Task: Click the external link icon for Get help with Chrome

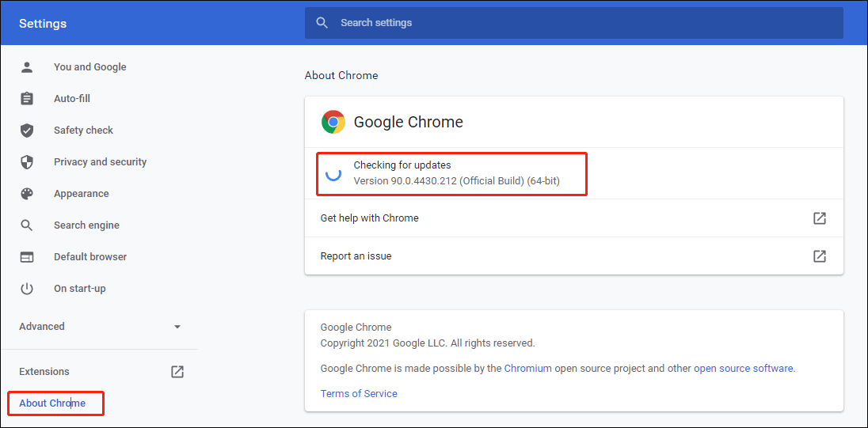Action: coord(819,218)
